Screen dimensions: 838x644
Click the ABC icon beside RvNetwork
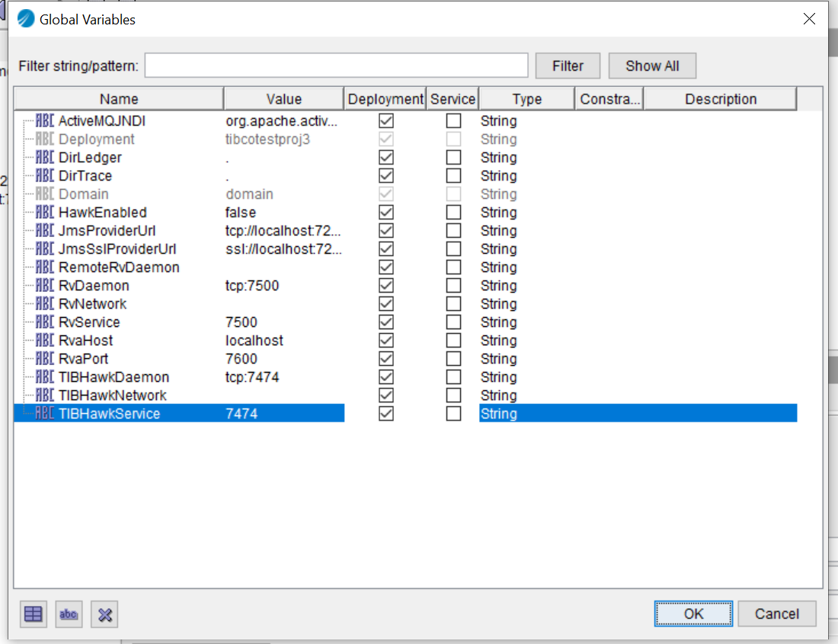45,303
